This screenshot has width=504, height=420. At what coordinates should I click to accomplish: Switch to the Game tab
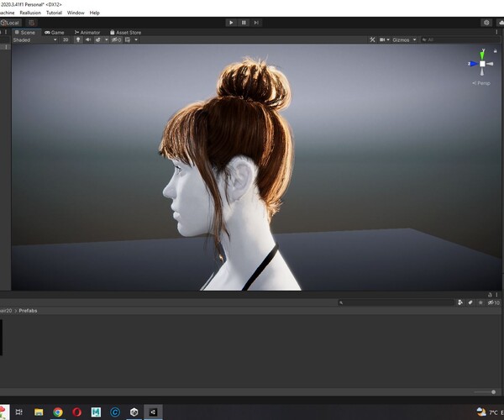point(55,33)
